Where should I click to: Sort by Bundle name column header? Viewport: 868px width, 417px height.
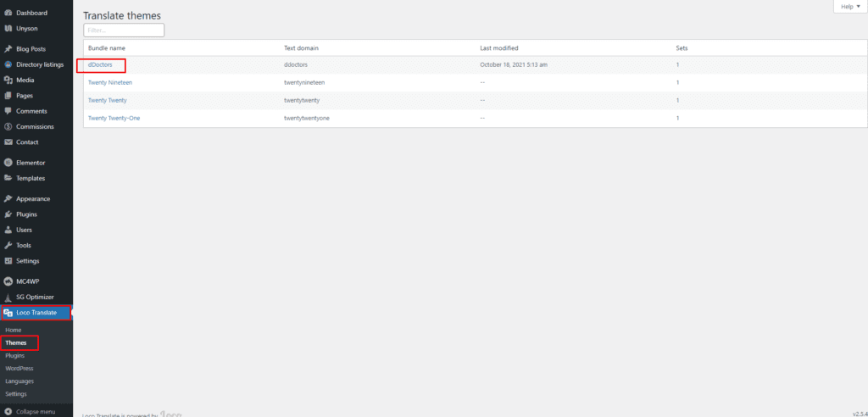(x=107, y=47)
